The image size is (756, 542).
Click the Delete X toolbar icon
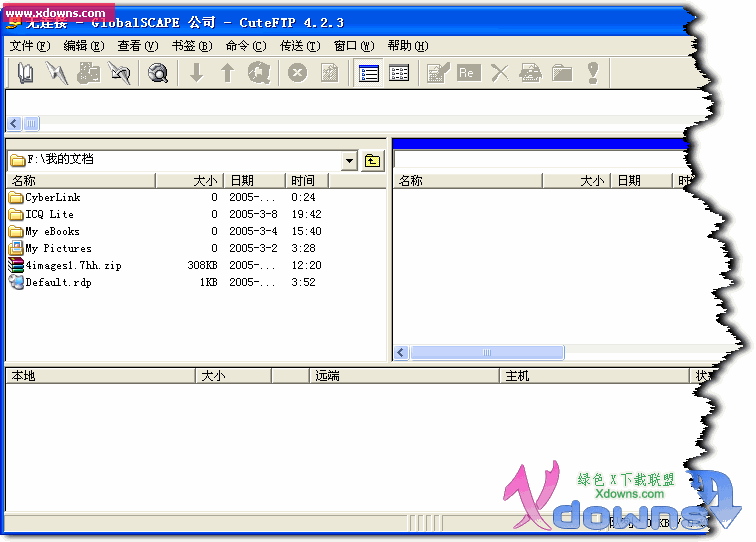500,73
